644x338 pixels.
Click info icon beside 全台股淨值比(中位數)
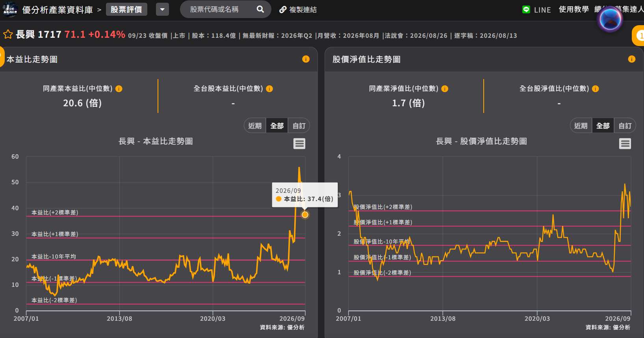pos(596,89)
